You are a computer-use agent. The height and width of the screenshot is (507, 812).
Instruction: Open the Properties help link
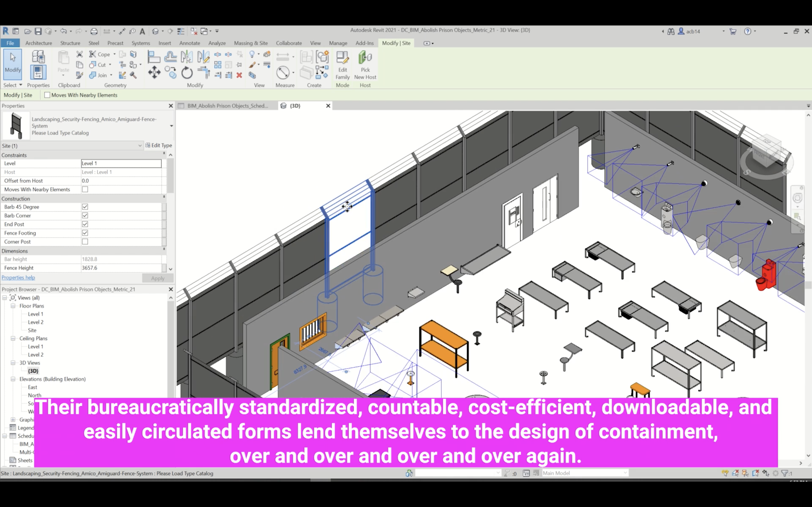point(18,277)
